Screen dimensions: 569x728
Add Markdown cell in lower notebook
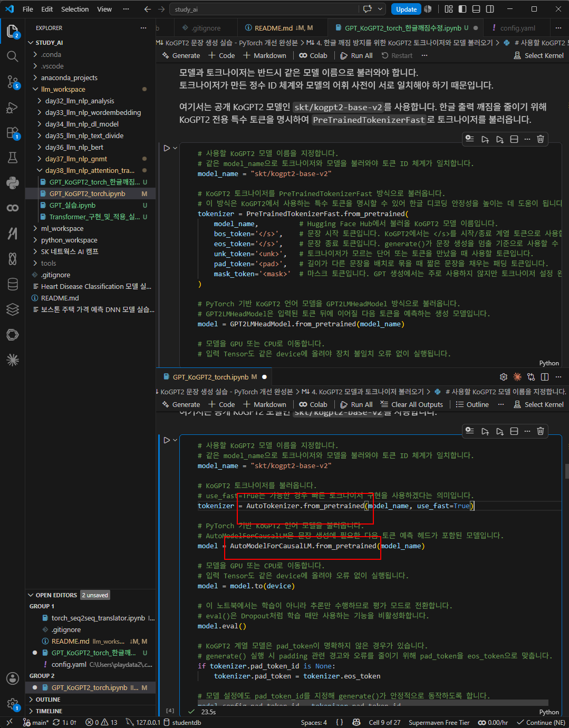click(264, 404)
